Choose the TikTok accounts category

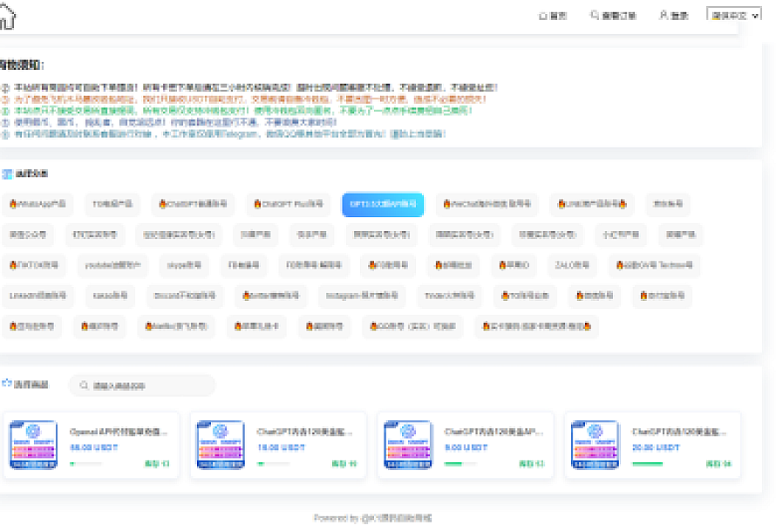pyautogui.click(x=34, y=265)
